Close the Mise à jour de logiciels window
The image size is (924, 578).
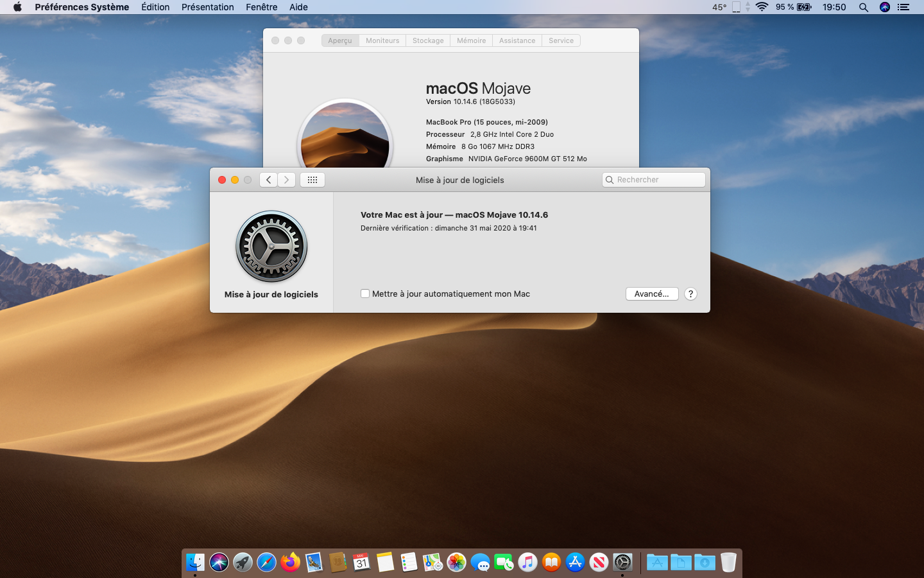tap(222, 180)
